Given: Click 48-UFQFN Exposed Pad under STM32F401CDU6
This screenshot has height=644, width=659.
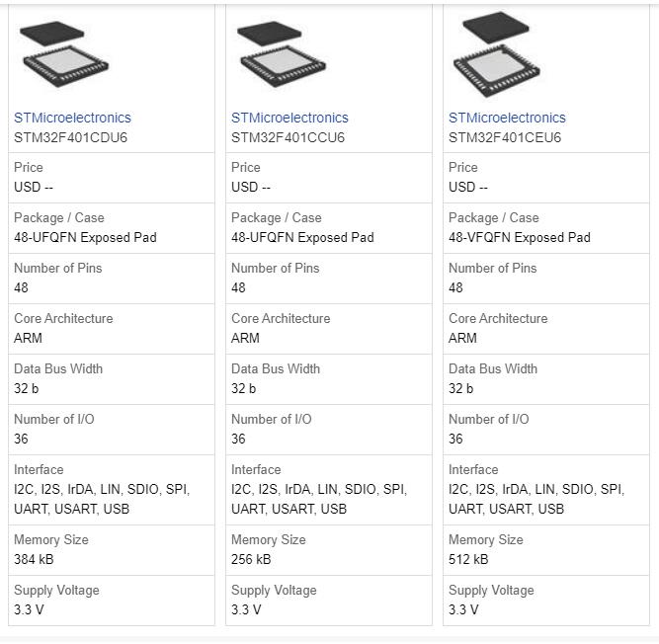Looking at the screenshot, I should pyautogui.click(x=85, y=237).
